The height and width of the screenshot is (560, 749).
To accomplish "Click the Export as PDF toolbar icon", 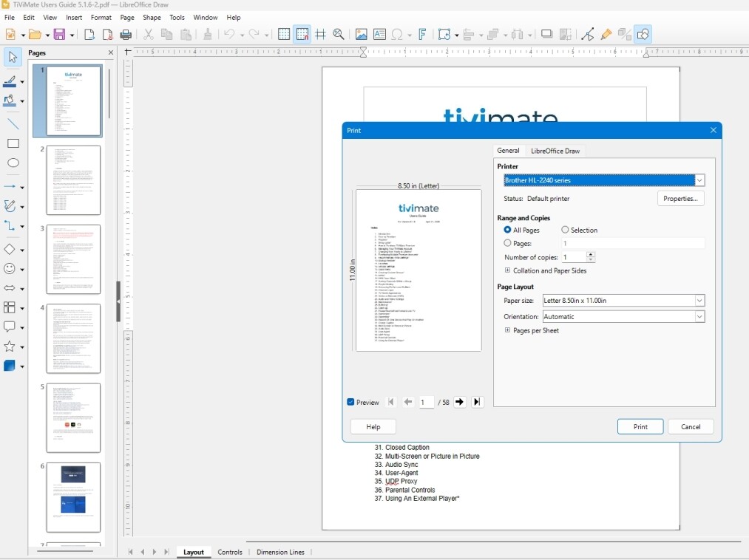I will (x=107, y=35).
